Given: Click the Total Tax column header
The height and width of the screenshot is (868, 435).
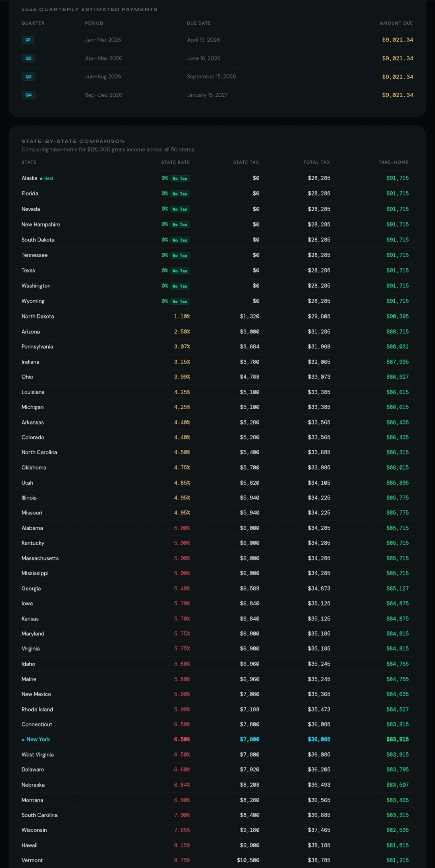Looking at the screenshot, I should [317, 162].
